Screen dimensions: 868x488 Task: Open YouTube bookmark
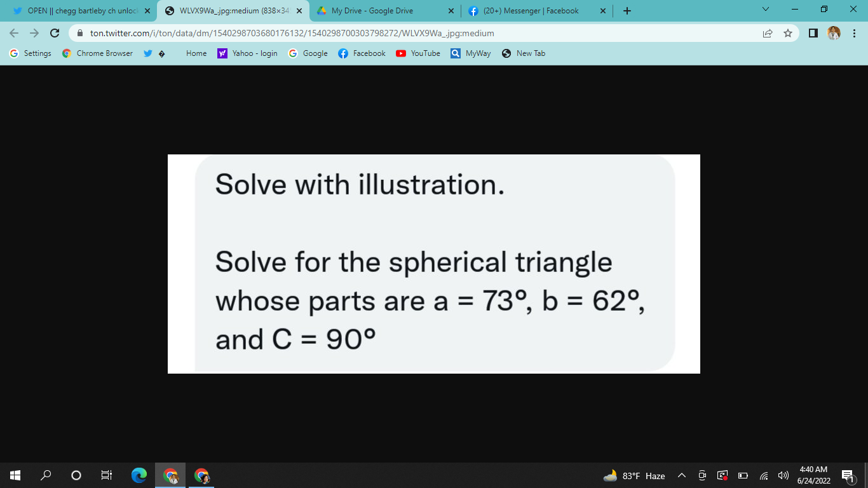[x=418, y=53]
